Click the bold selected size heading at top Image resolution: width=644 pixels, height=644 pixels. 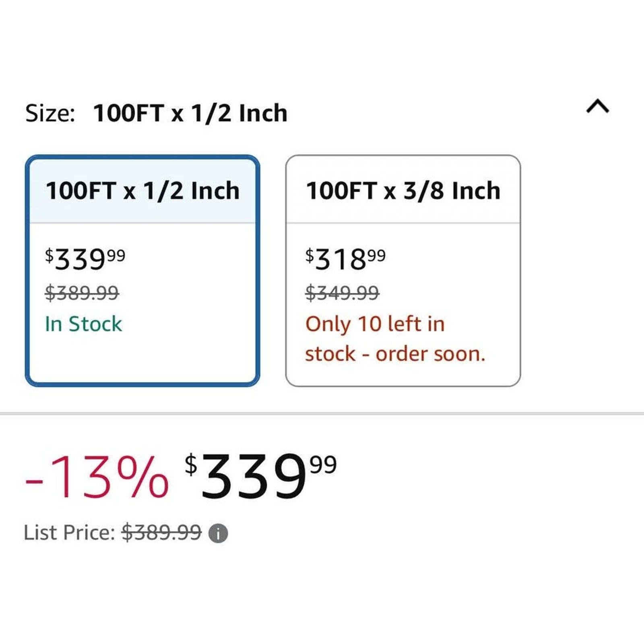click(190, 113)
